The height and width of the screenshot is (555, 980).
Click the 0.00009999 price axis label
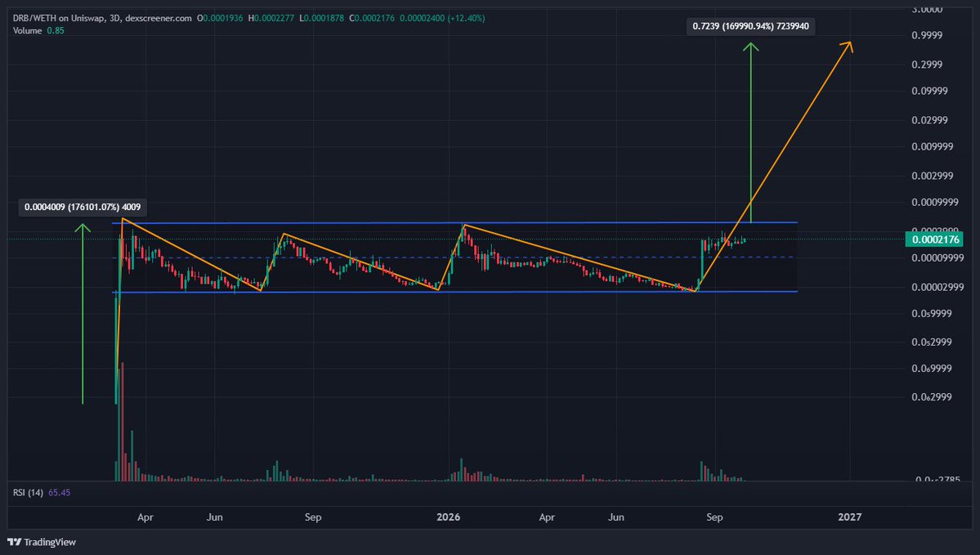pyautogui.click(x=937, y=258)
